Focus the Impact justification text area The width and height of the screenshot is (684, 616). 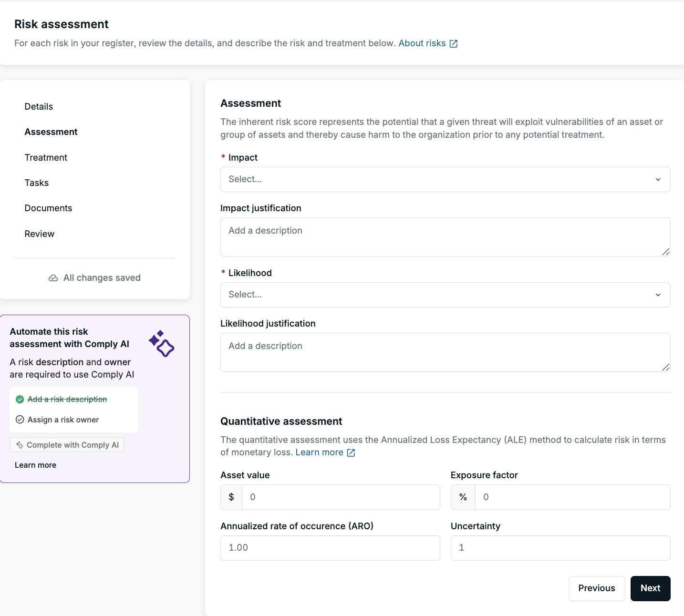[x=446, y=237]
